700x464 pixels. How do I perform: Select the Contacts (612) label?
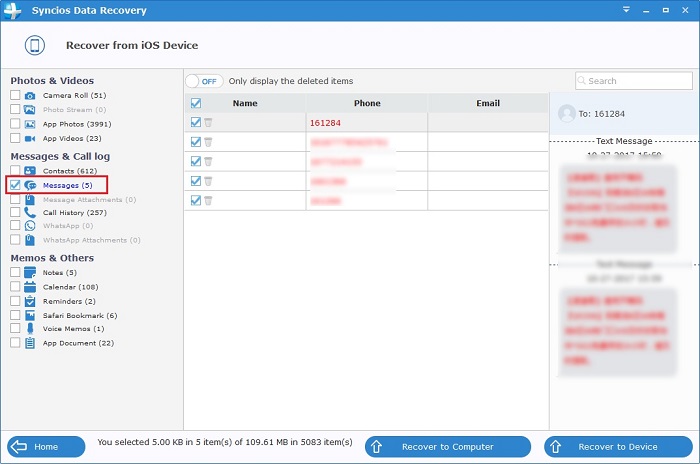(x=70, y=171)
